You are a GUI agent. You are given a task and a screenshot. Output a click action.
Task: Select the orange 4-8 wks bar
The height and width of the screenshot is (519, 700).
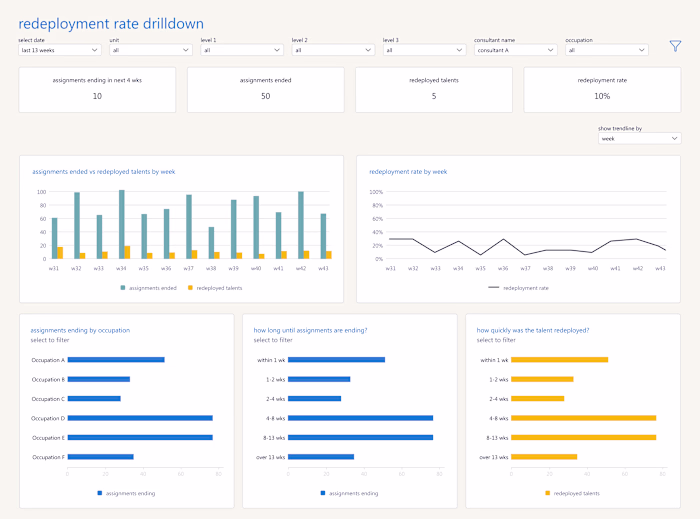pos(583,418)
